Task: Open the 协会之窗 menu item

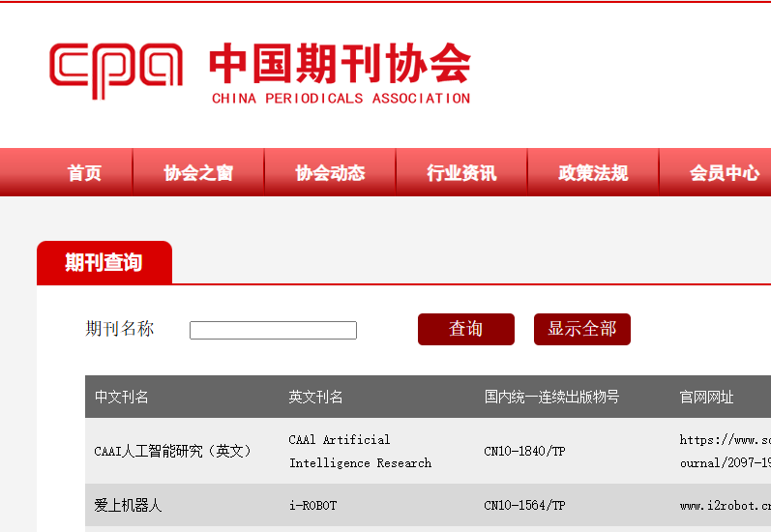Action: pyautogui.click(x=198, y=172)
